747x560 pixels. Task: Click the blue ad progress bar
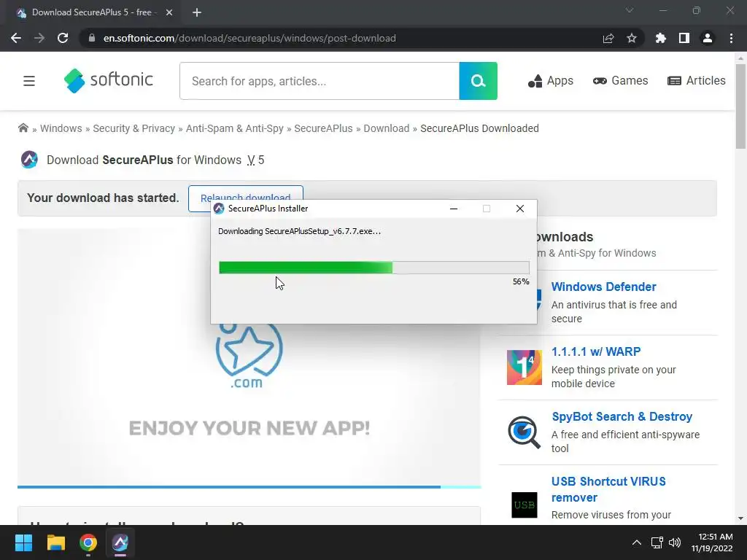(249, 487)
